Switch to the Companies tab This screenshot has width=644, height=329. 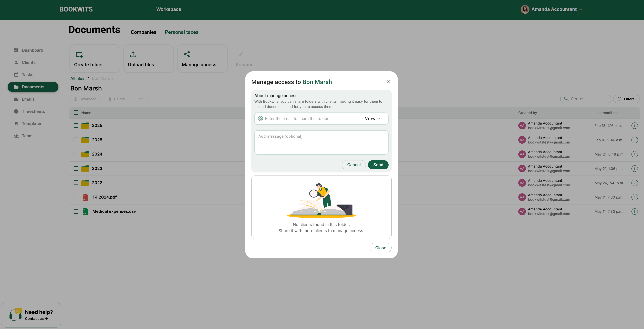point(143,32)
